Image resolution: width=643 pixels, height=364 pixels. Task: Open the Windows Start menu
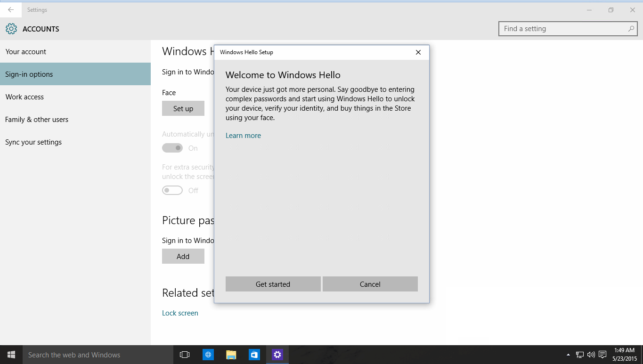pyautogui.click(x=11, y=355)
